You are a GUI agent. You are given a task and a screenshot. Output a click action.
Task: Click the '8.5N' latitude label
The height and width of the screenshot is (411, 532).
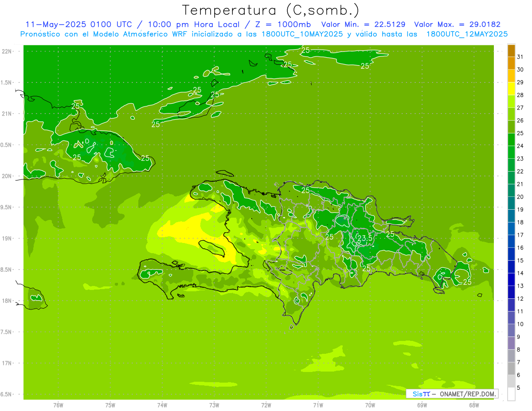(x=7, y=270)
